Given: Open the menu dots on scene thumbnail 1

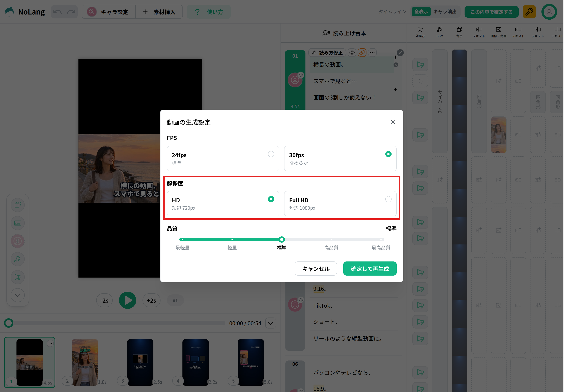Looking at the screenshot, I should pyautogui.click(x=50, y=343).
